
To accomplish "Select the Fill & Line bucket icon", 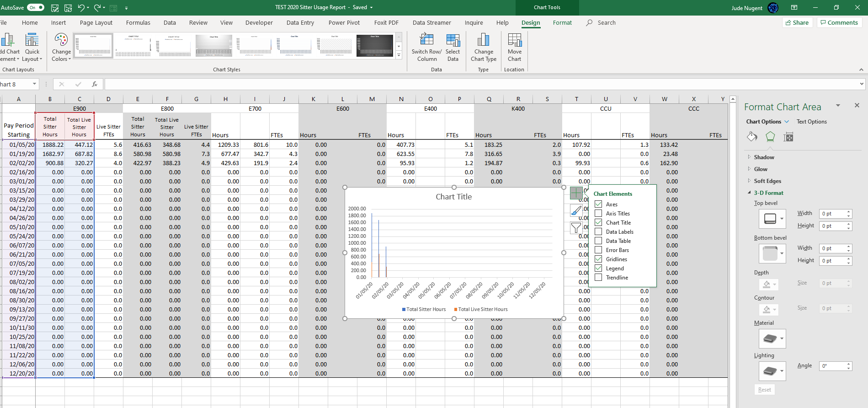I will pos(752,137).
